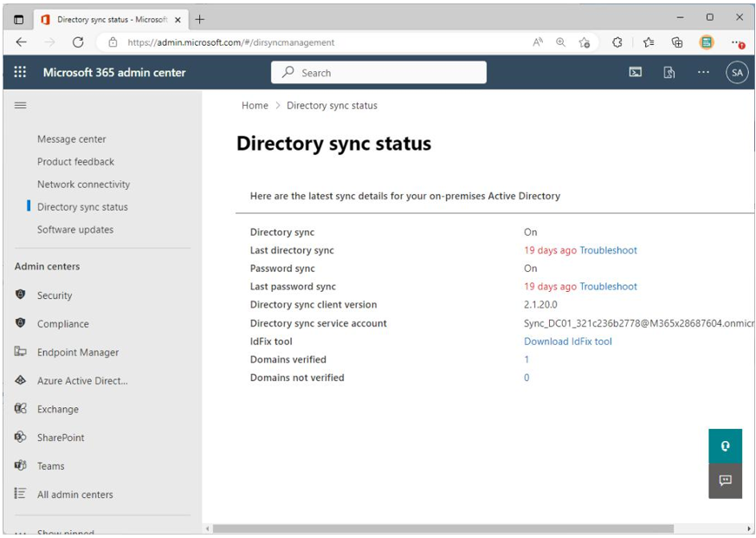Click the browser zoom magnifier icon
This screenshot has width=756, height=538.
561,42
